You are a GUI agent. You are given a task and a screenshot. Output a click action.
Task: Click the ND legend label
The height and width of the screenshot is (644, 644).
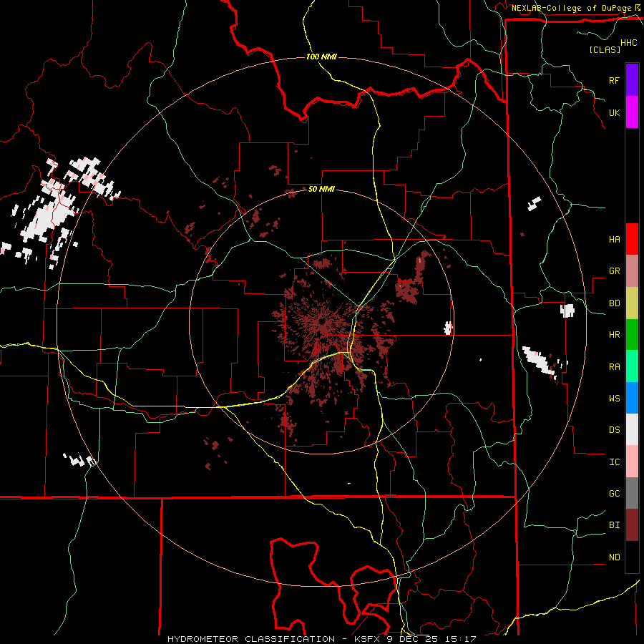click(614, 557)
